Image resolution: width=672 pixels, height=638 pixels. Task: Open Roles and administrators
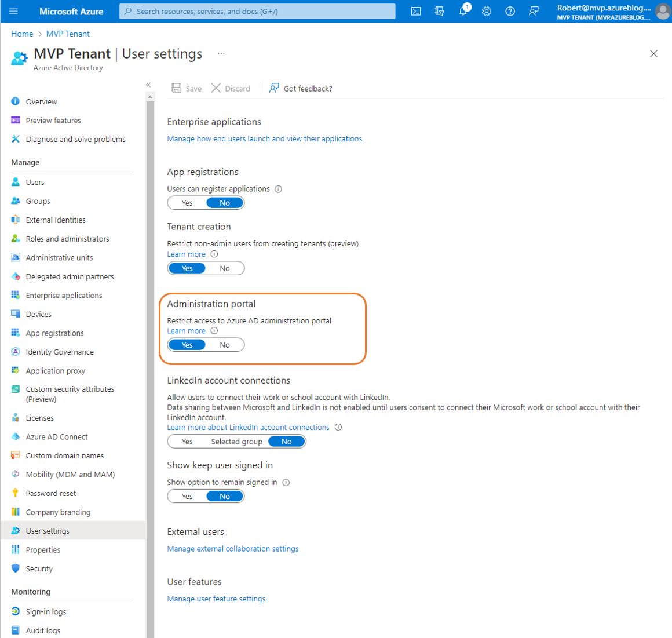click(67, 238)
